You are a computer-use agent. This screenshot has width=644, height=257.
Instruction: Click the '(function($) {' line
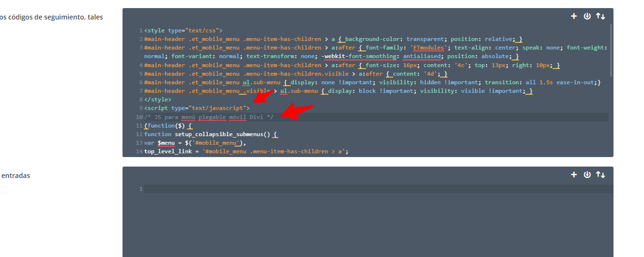pyautogui.click(x=168, y=126)
